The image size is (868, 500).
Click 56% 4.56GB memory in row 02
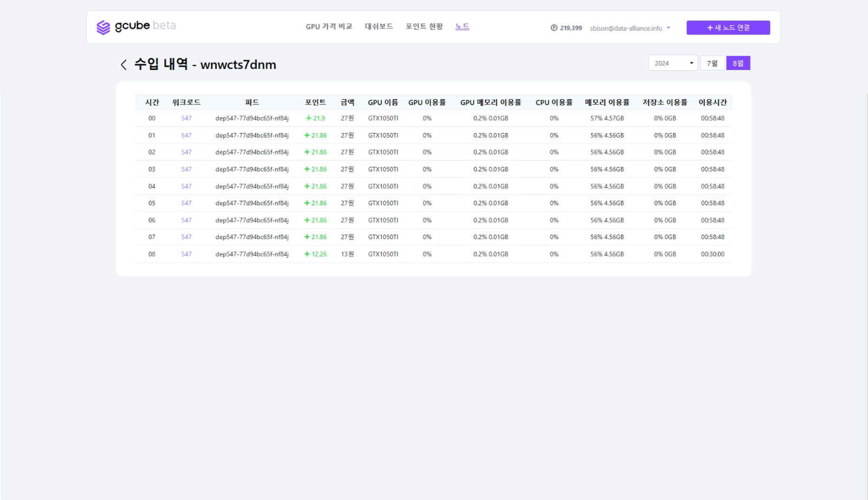(607, 152)
